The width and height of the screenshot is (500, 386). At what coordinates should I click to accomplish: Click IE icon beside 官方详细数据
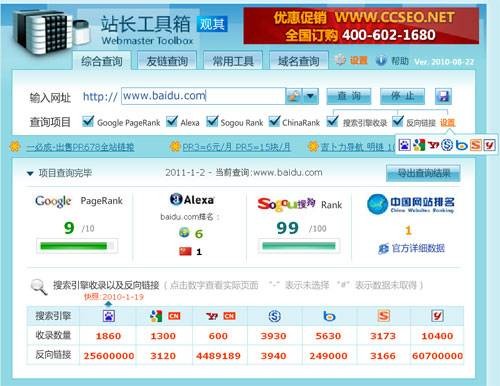point(383,249)
